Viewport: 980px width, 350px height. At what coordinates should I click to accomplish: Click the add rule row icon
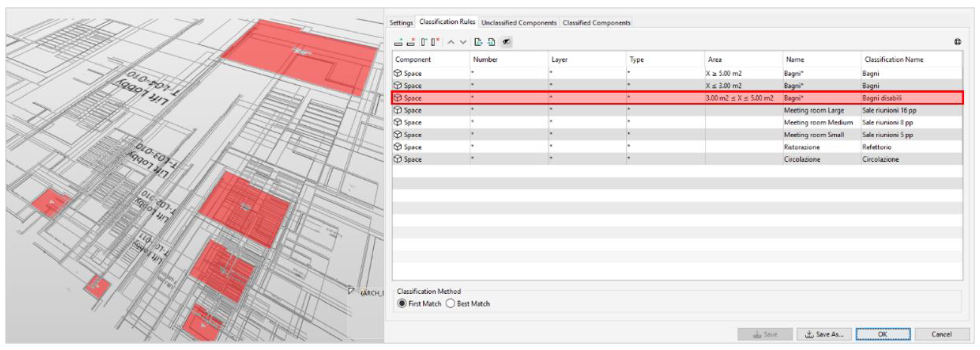(x=398, y=42)
